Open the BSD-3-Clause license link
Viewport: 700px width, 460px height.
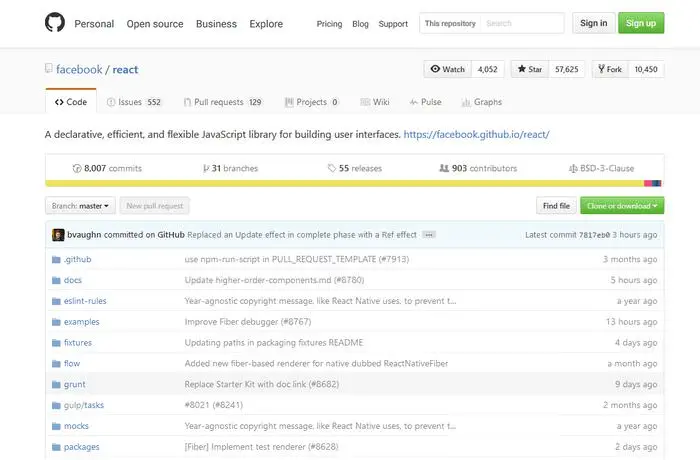601,168
